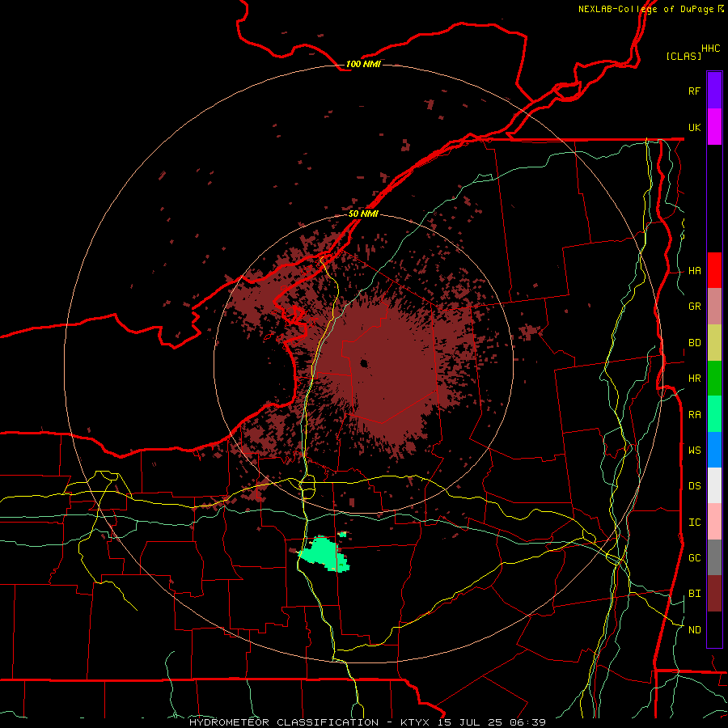The height and width of the screenshot is (728, 728).
Task: Click the radar site center dot
Action: pyautogui.click(x=364, y=363)
